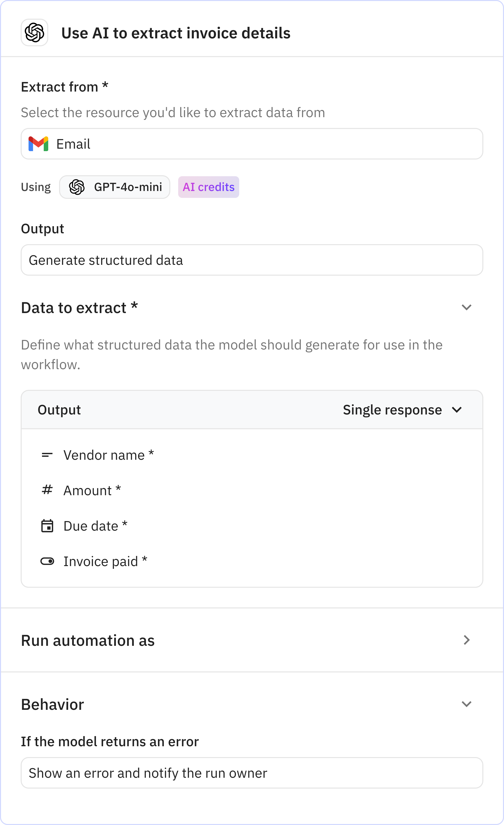Click the GPT-4o-mini model button
Image resolution: width=504 pixels, height=825 pixels.
115,187
